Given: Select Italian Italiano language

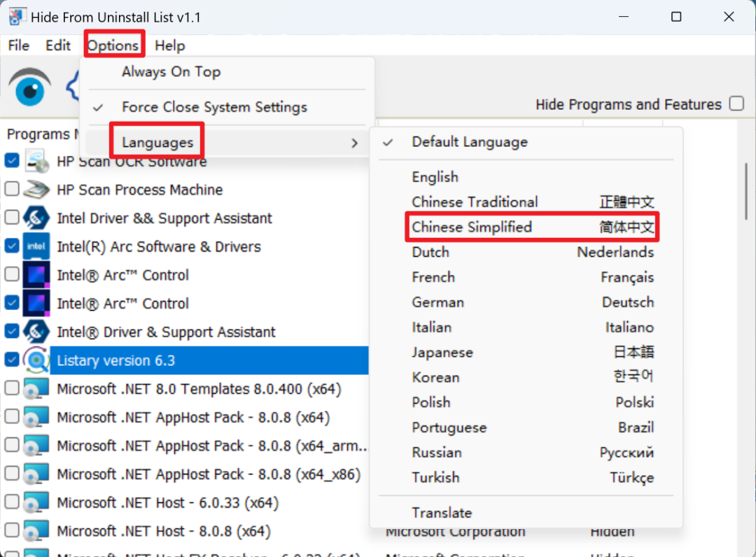Looking at the screenshot, I should coord(526,327).
